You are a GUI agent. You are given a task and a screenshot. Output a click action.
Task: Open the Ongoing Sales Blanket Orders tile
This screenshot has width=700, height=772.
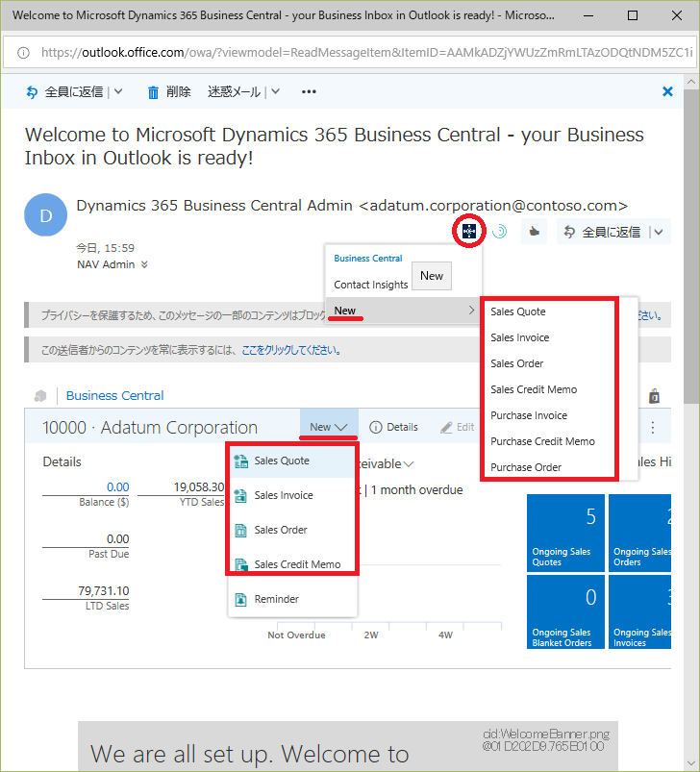[565, 612]
